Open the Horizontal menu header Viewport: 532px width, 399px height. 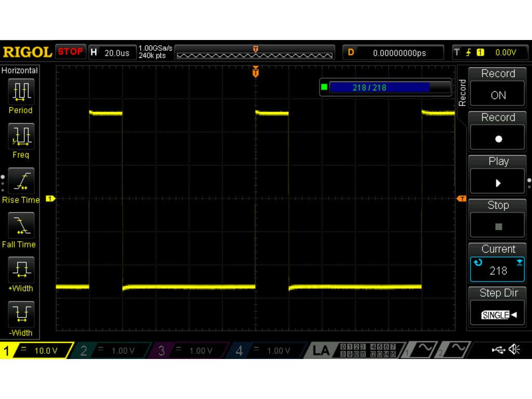[x=20, y=70]
